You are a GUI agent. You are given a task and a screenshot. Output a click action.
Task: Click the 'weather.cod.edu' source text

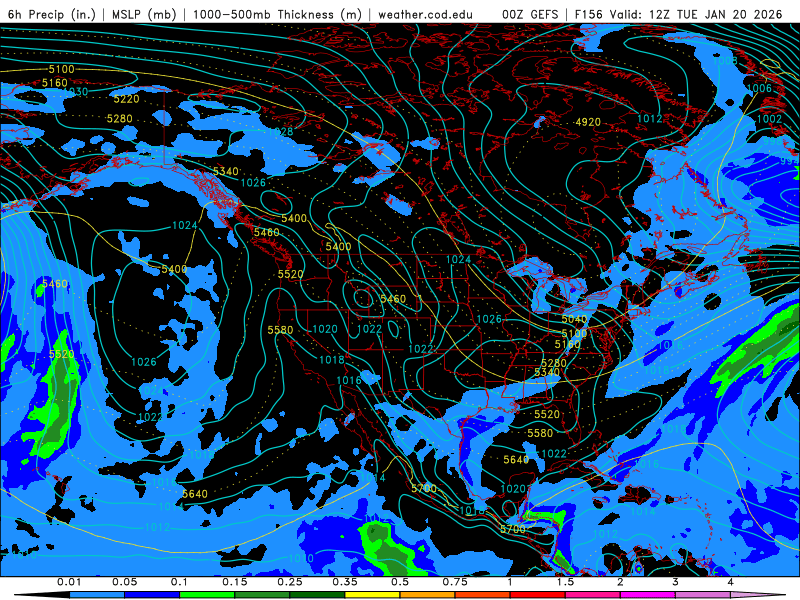click(425, 14)
